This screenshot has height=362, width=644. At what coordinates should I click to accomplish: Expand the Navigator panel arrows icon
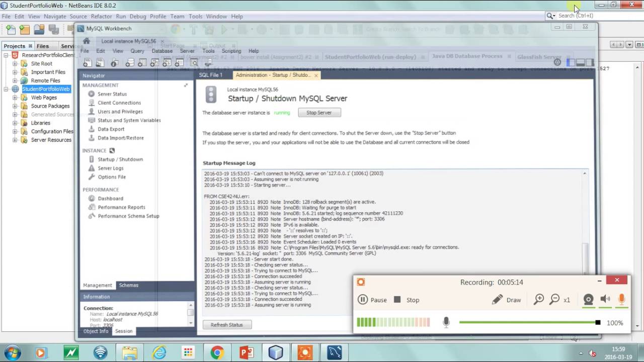point(186,85)
